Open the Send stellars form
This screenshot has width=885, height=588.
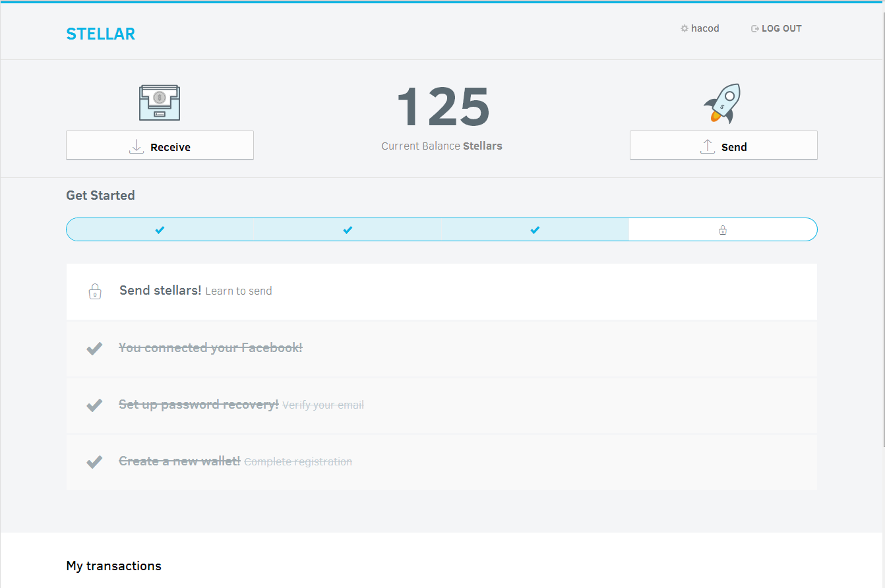(x=723, y=146)
